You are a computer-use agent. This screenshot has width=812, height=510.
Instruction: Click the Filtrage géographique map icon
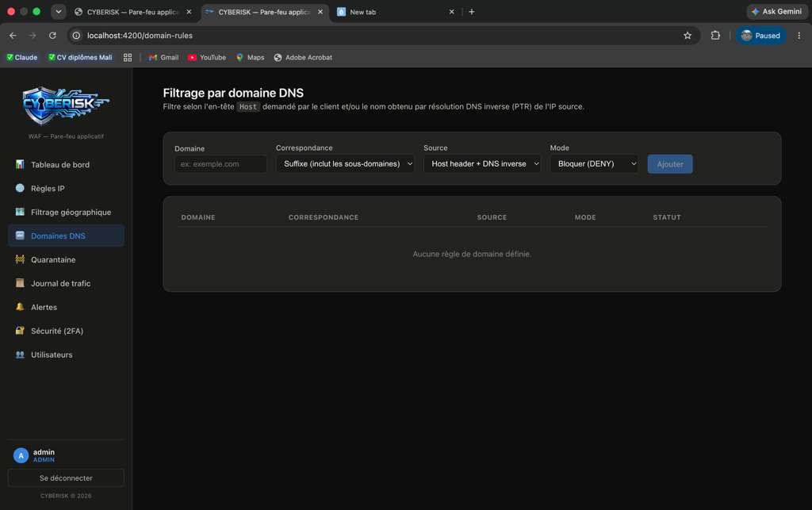[20, 212]
